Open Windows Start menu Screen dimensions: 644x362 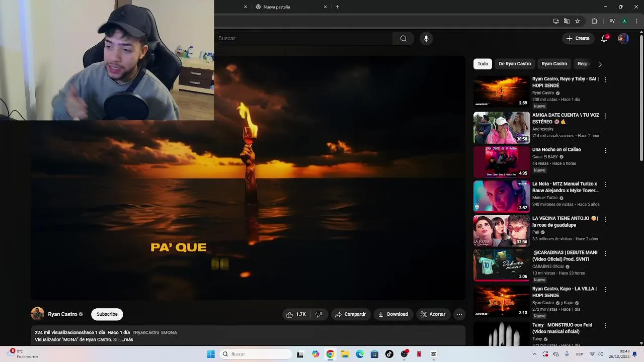pos(210,354)
